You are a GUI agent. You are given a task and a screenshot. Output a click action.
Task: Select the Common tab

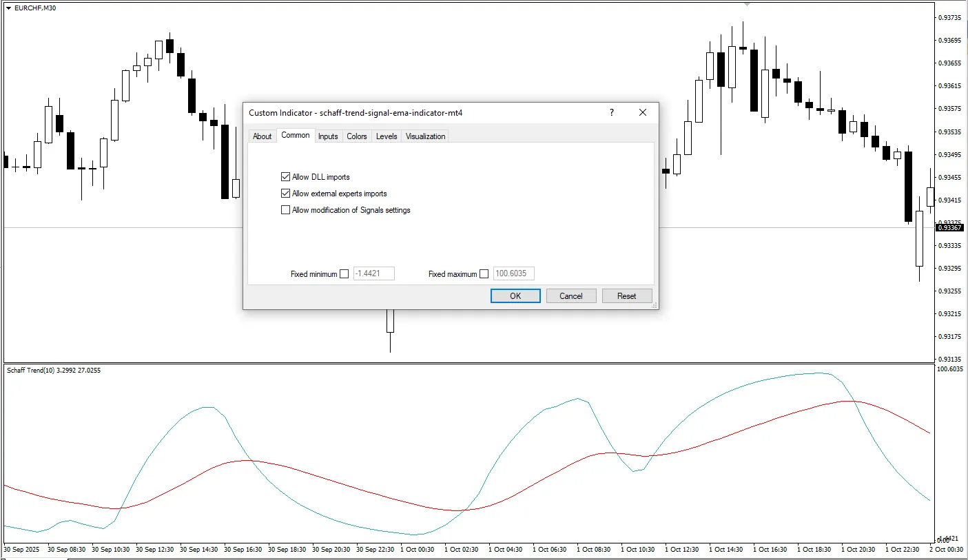click(x=296, y=135)
